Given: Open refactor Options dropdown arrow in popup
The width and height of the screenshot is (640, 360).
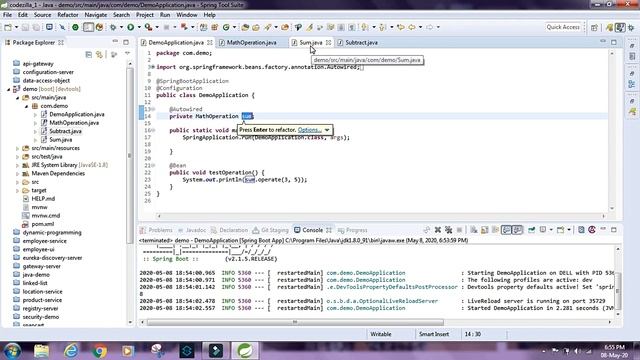Looking at the screenshot, I should tap(327, 130).
